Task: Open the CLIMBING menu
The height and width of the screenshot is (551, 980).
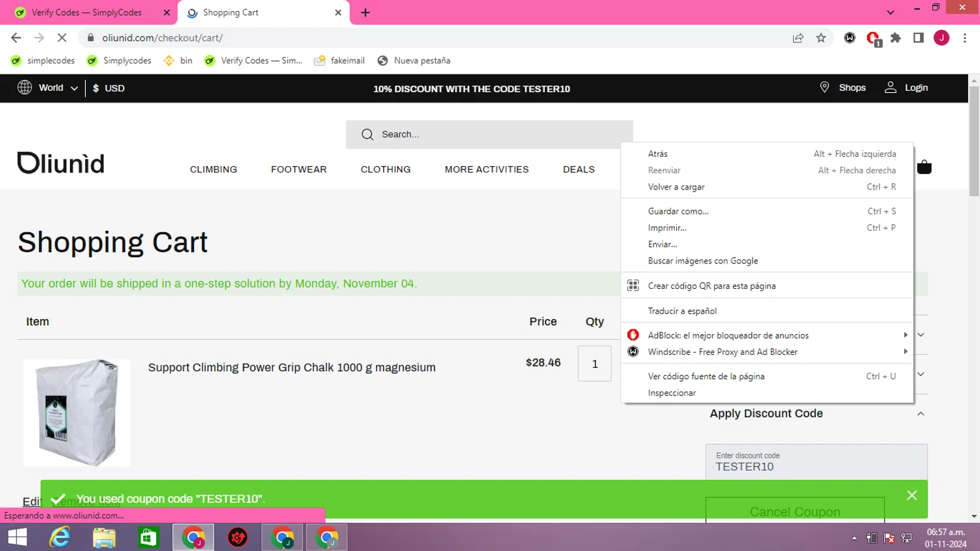Action: [x=214, y=169]
